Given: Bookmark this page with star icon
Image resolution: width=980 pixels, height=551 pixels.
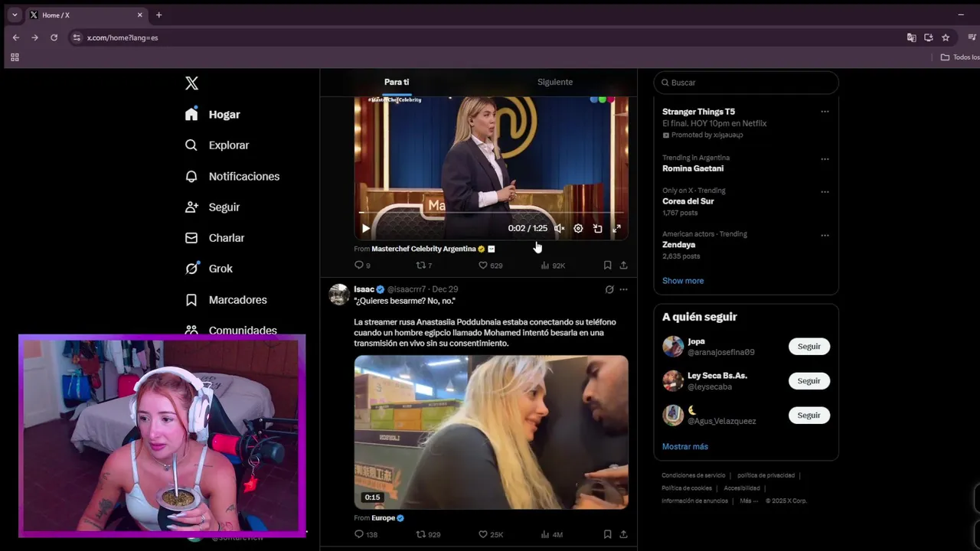Looking at the screenshot, I should coord(946,37).
